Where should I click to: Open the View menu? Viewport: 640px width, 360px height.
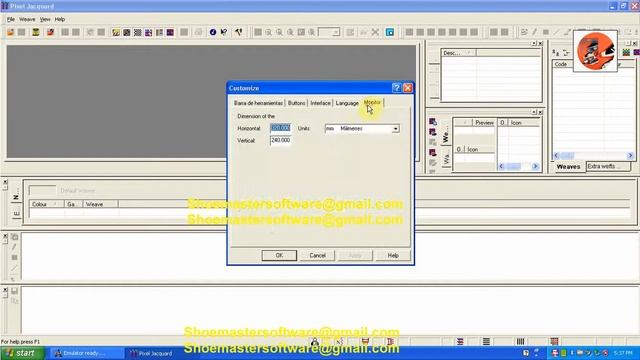pos(45,19)
